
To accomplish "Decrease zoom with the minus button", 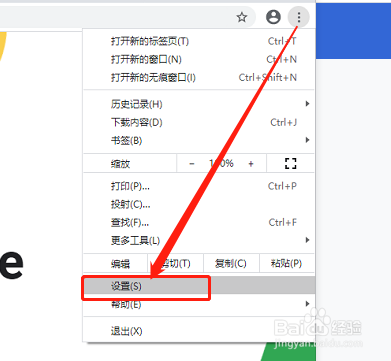I will [x=192, y=164].
